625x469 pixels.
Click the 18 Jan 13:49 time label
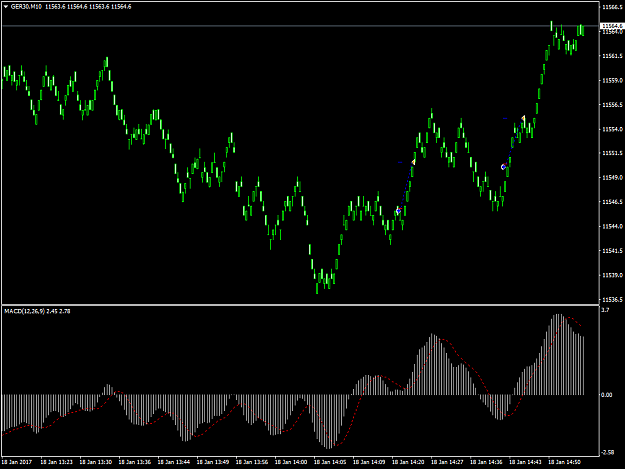coord(213,462)
